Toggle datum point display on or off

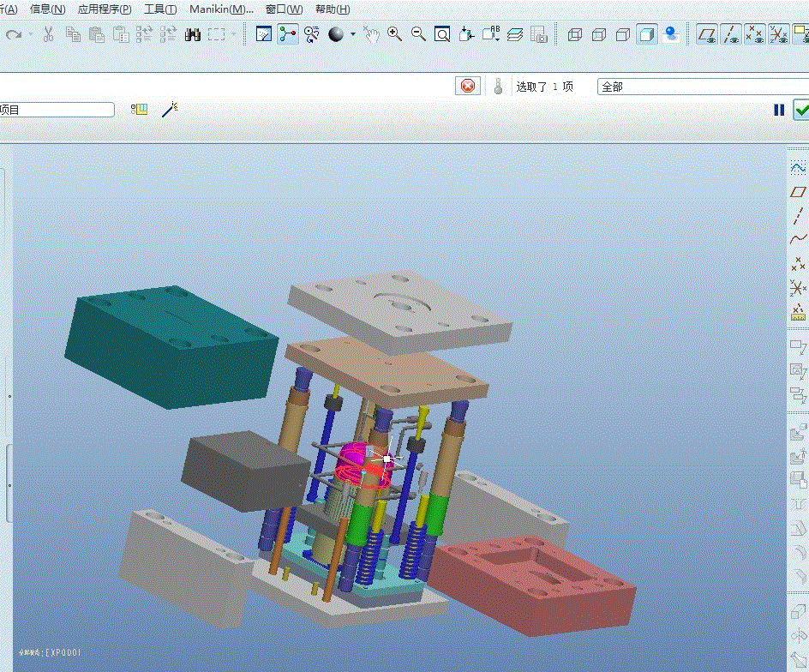755,34
